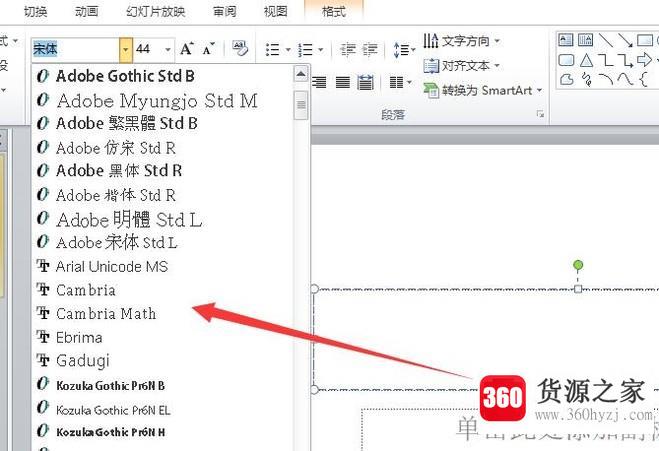Apply distributed alignment to paragraph

click(365, 82)
